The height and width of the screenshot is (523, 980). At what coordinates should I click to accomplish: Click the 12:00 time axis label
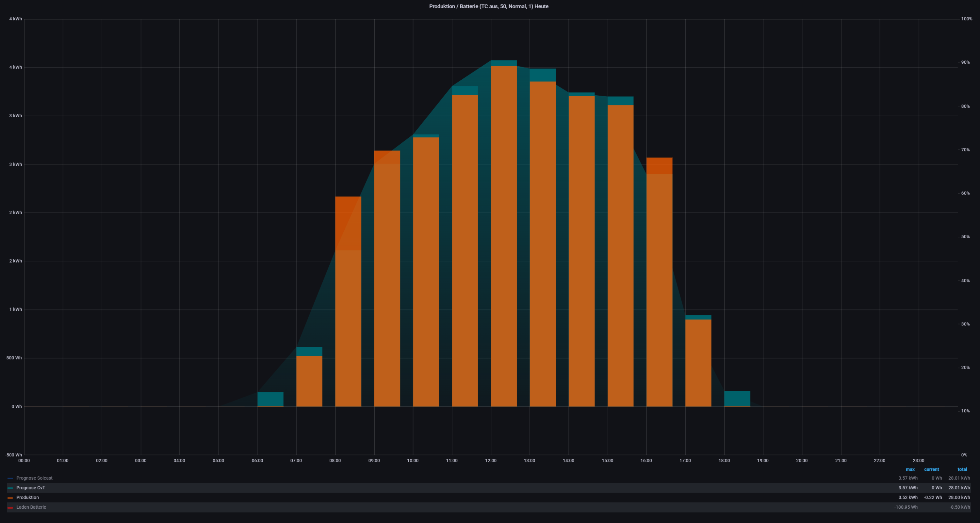(x=490, y=461)
